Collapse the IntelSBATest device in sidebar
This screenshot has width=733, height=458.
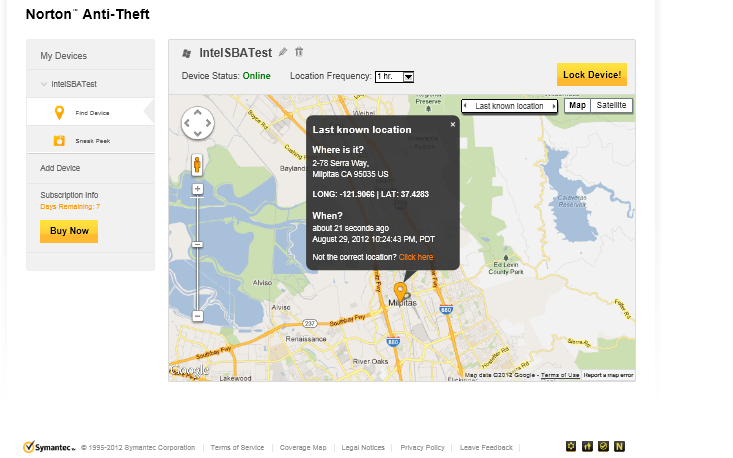coord(44,84)
